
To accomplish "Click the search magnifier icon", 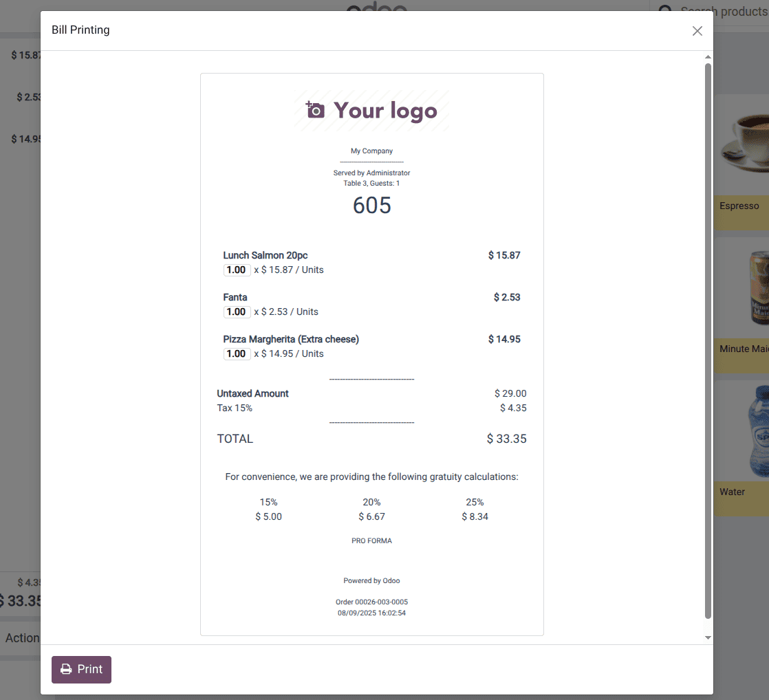I will (x=665, y=11).
